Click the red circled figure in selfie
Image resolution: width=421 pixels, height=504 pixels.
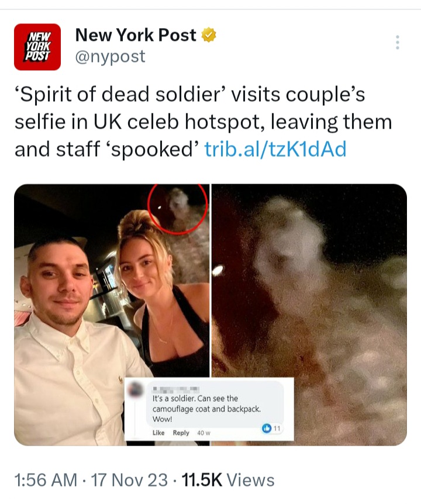coord(178,208)
